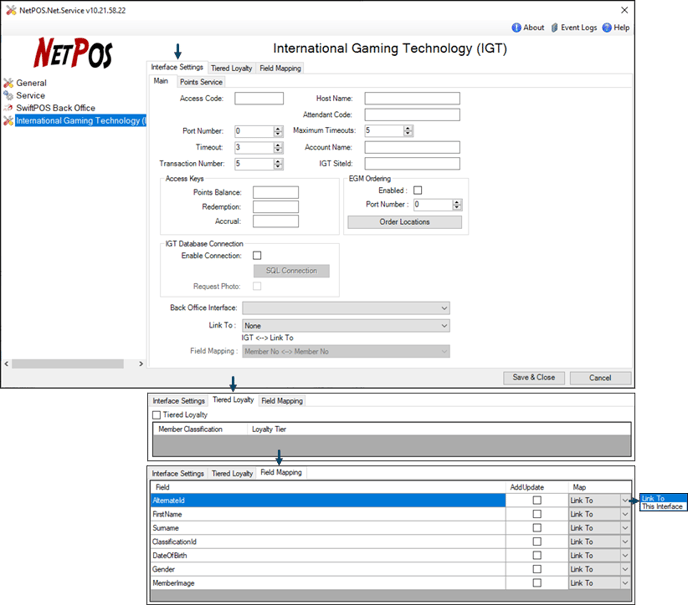This screenshot has width=688, height=605.
Task: Open the Link To dropdown showing None
Action: 346,326
